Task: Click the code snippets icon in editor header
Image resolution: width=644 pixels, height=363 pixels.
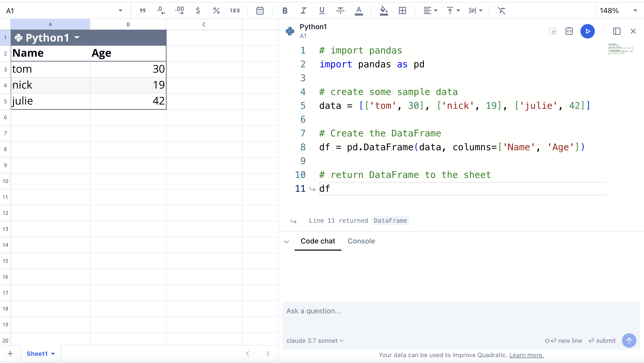Action: click(569, 31)
